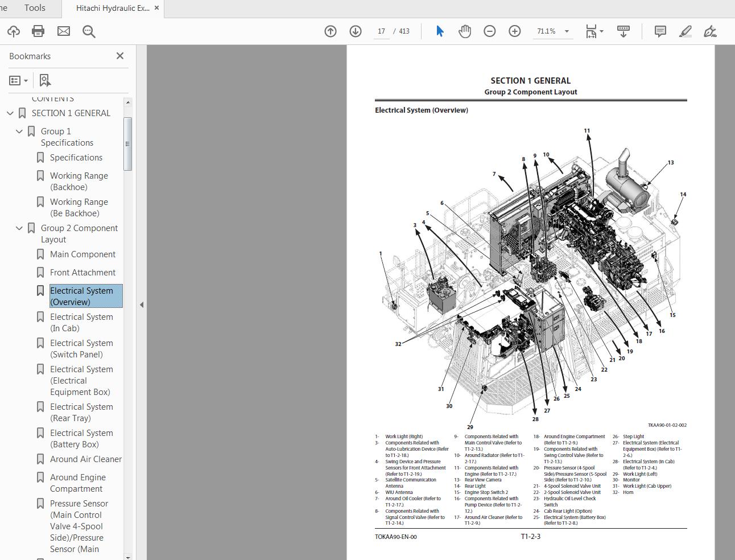
Task: Click the page number input field
Action: (381, 31)
